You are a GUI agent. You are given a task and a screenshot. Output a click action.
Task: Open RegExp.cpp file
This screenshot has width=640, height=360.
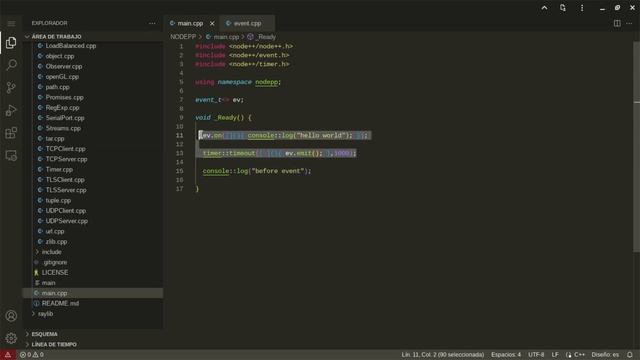(62, 108)
